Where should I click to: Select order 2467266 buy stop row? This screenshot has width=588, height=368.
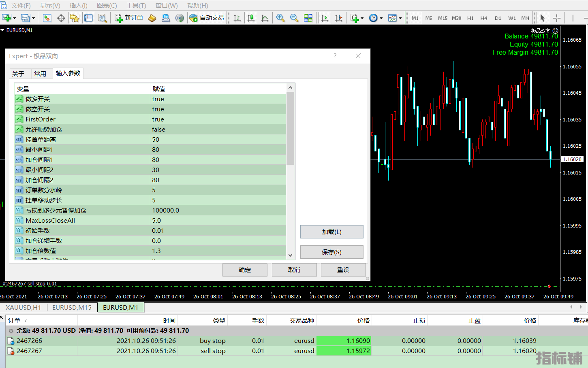[297, 341]
